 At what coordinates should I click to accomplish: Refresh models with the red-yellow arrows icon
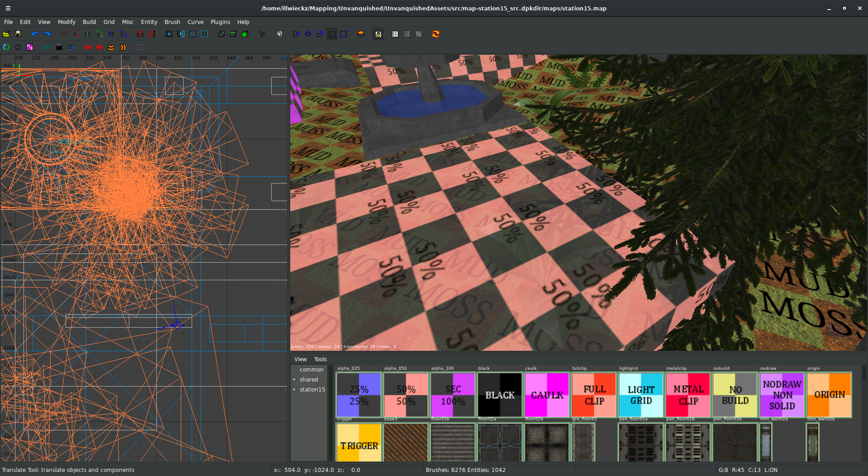436,34
